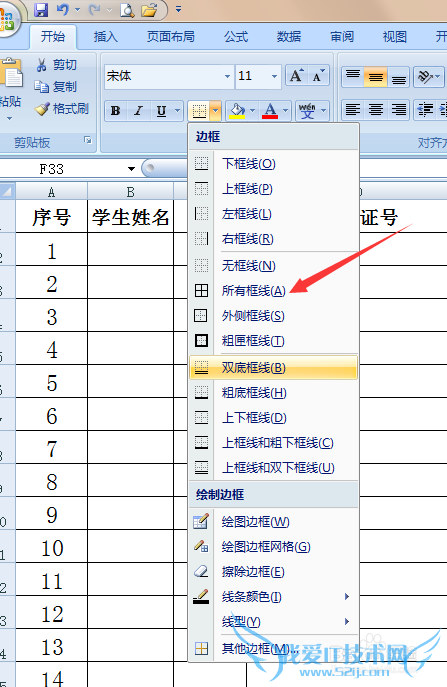Viewport: 447px width, 687px height.
Task: Toggle Center text alignment
Action: (x=376, y=110)
